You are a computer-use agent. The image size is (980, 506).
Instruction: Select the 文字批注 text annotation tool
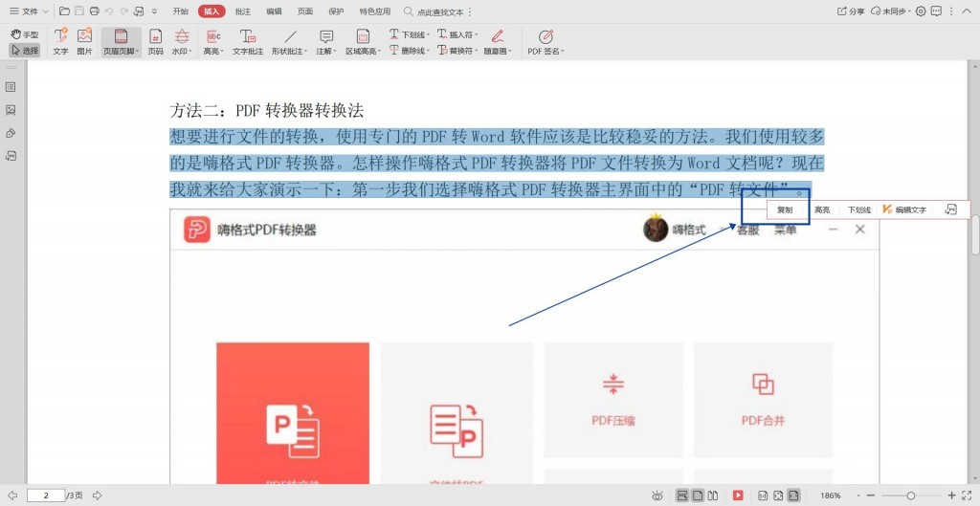coord(248,42)
